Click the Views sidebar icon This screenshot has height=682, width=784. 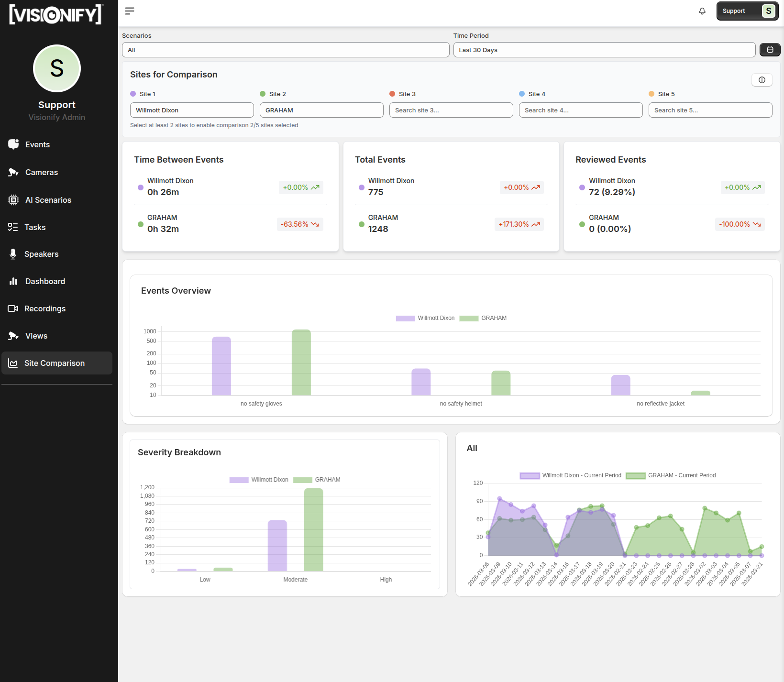pos(13,336)
